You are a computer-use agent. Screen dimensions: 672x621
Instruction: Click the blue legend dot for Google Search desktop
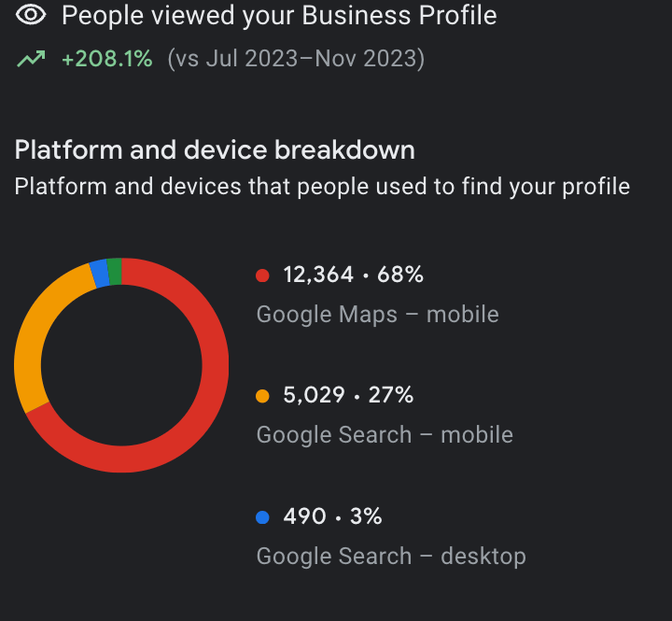[262, 516]
